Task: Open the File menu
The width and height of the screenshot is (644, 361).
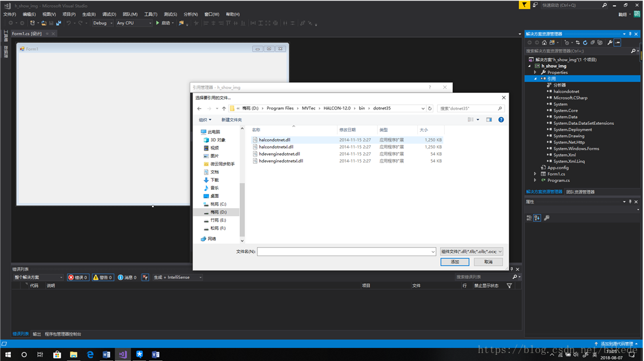Action: (10, 14)
